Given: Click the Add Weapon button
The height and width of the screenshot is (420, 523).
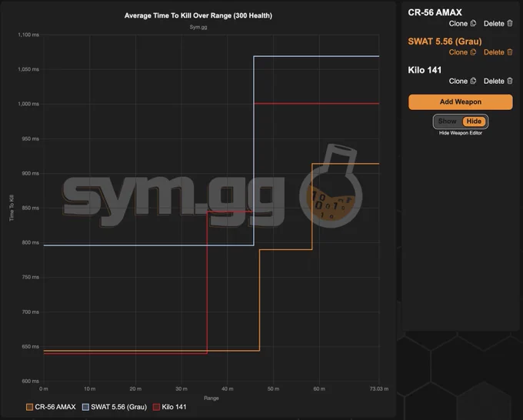Looking at the screenshot, I should click(x=460, y=102).
